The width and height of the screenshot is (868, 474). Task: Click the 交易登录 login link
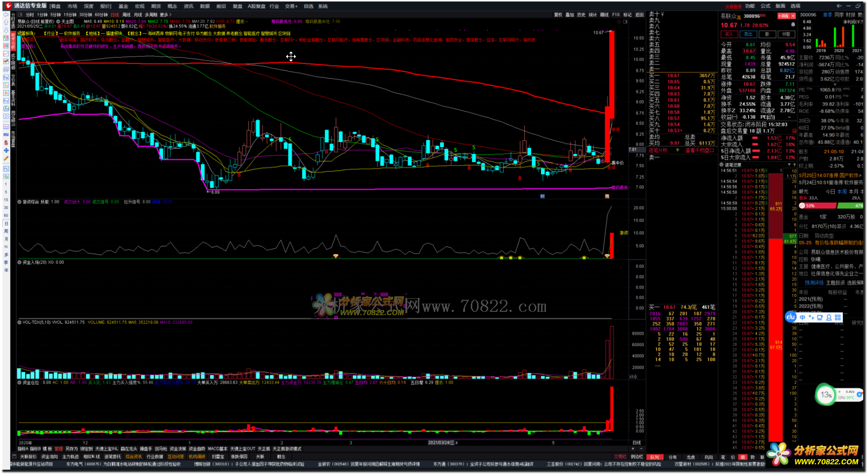click(733, 7)
